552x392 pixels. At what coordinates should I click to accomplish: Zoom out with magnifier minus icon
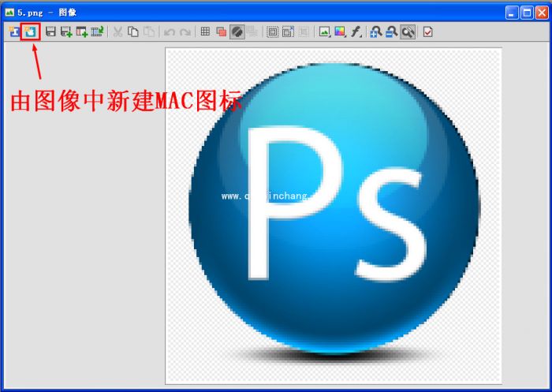coord(391,32)
